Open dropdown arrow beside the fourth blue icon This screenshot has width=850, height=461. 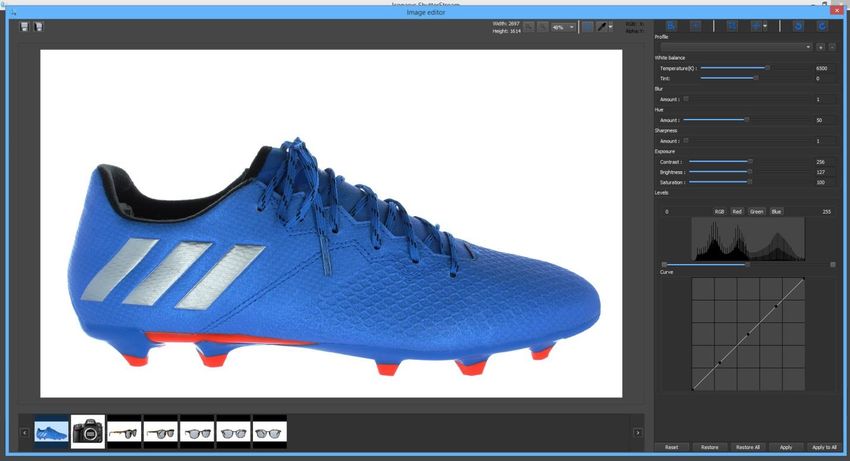765,27
